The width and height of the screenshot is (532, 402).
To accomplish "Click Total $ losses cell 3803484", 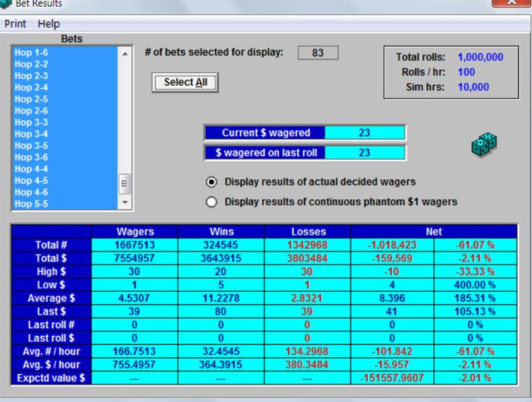I will pos(307,258).
